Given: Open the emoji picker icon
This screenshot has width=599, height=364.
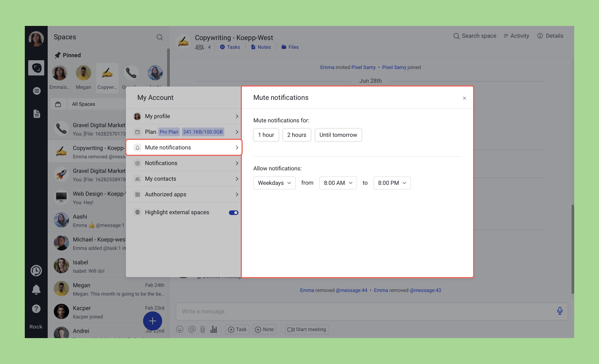Looking at the screenshot, I should click(180, 329).
